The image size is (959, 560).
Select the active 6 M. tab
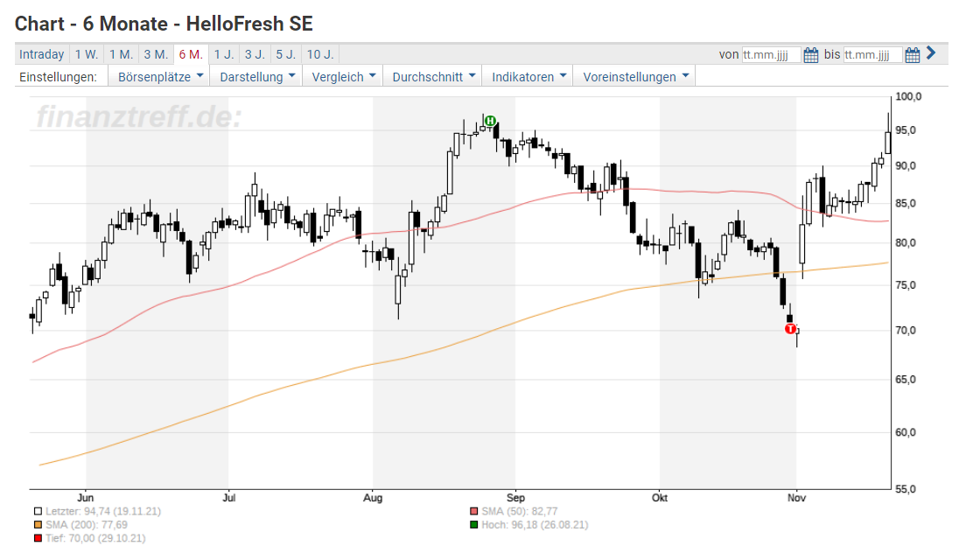point(191,54)
